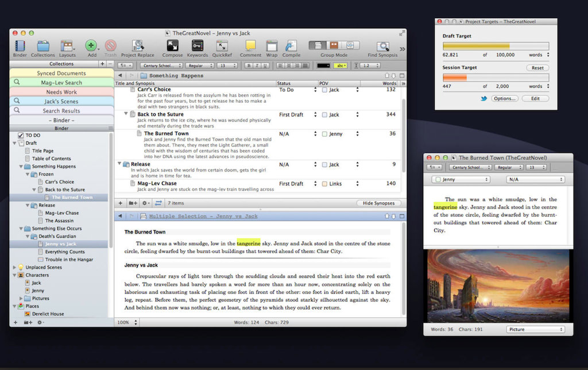This screenshot has width=588, height=370.
Task: Toggle the Links POV checkbox for Mag-Lev Chase
Action: [x=324, y=184]
